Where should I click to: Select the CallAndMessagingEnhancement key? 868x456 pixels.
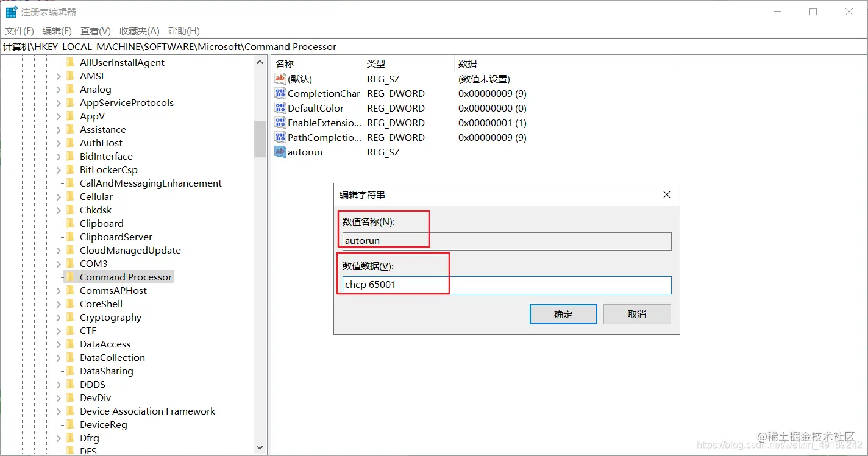151,183
